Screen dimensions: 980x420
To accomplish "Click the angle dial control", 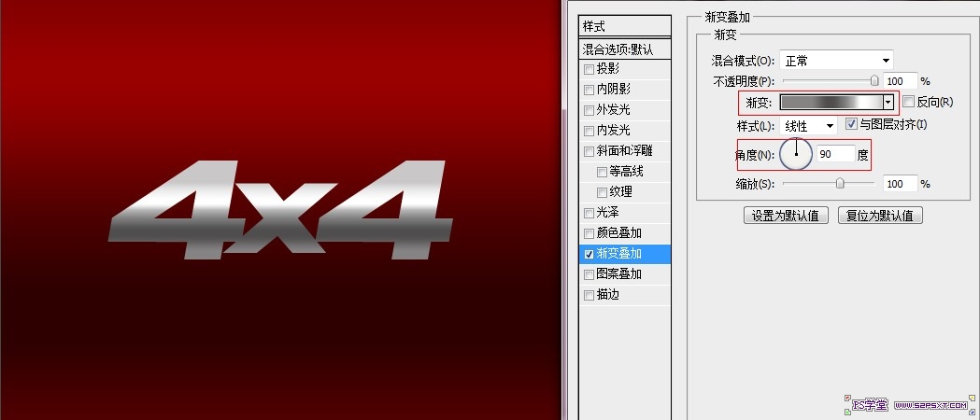I will click(796, 154).
